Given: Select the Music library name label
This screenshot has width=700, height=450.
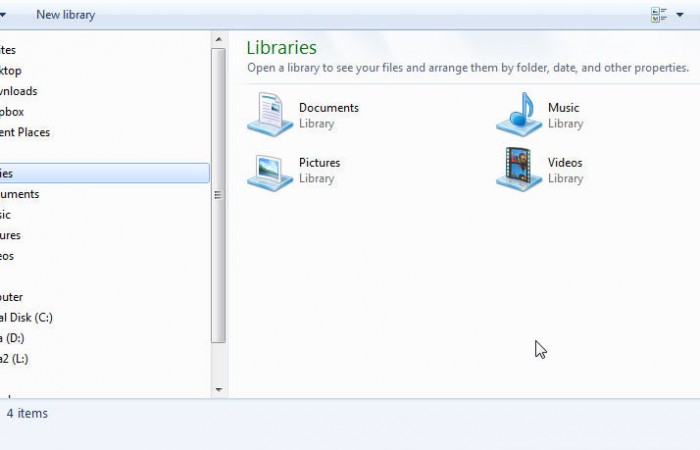Looking at the screenshot, I should click(x=563, y=107).
